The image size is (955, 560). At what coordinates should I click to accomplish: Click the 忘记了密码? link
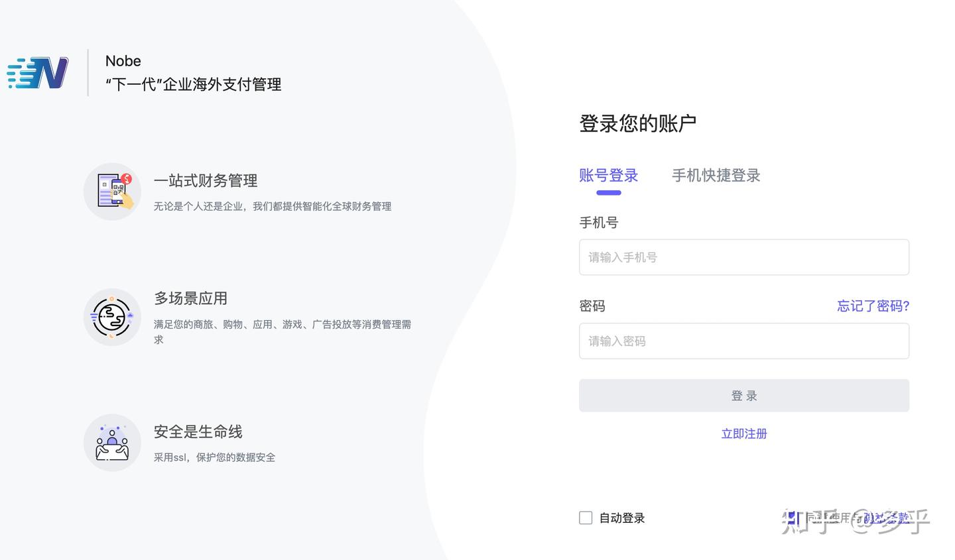pos(873,306)
